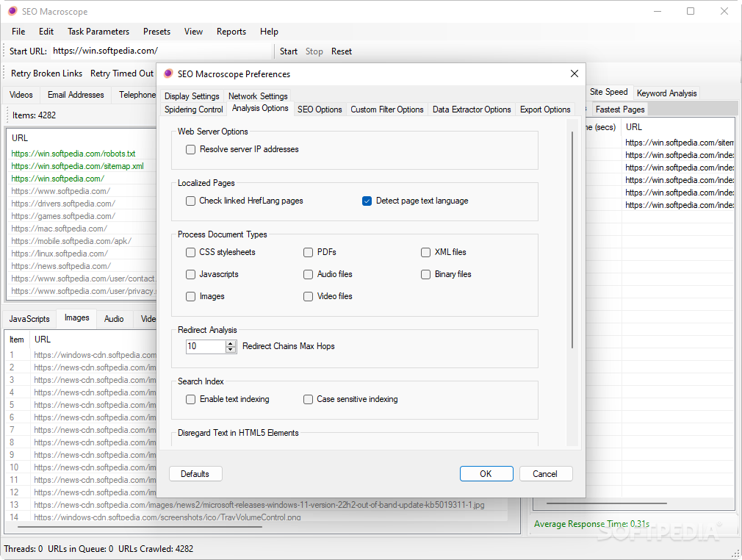Enable PDFs document processing
Viewport: 742px width, 560px height.
pos(308,252)
